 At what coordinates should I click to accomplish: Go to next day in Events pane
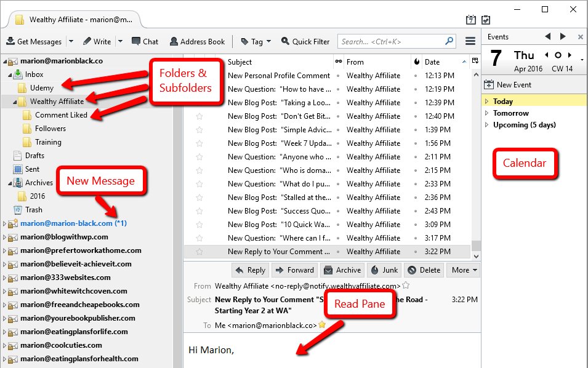[570, 55]
